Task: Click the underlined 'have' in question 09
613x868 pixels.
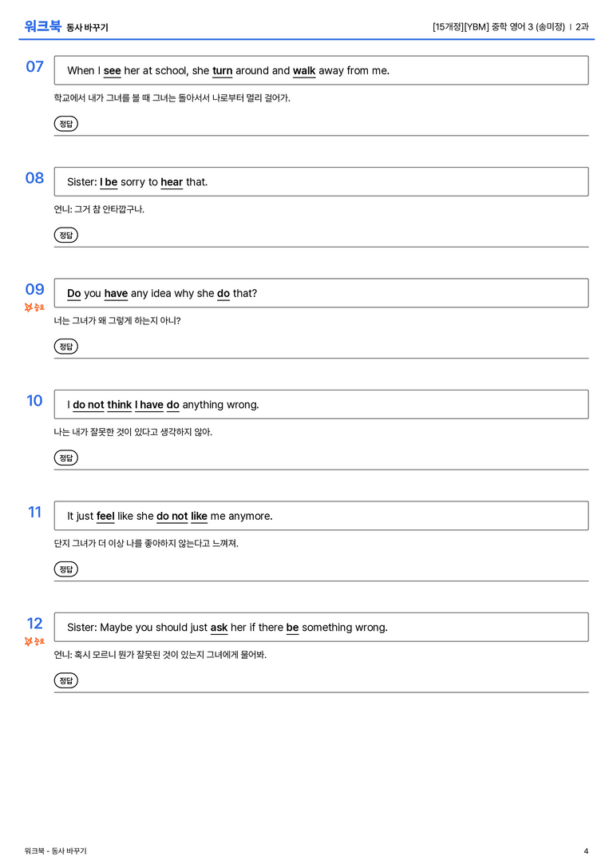Action: point(116,293)
